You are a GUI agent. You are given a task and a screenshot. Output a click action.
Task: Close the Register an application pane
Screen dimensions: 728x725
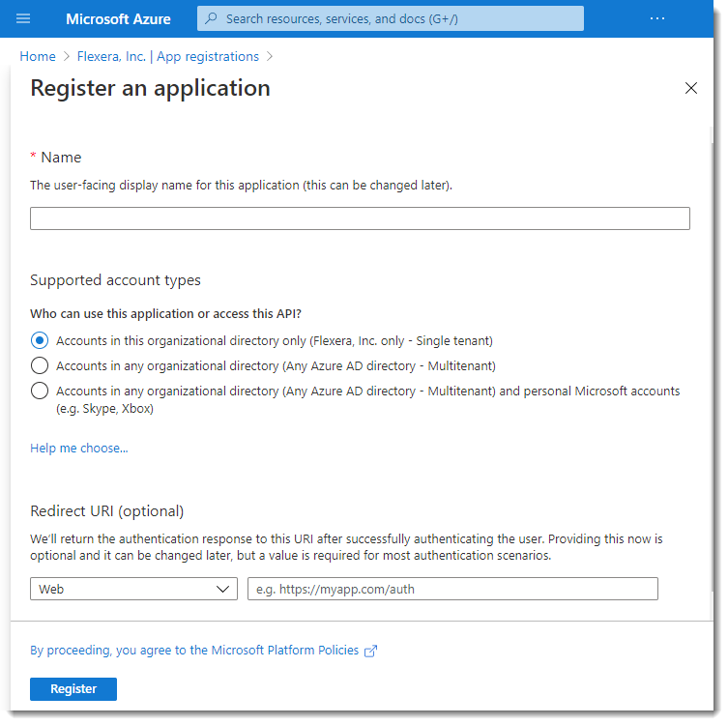point(691,88)
